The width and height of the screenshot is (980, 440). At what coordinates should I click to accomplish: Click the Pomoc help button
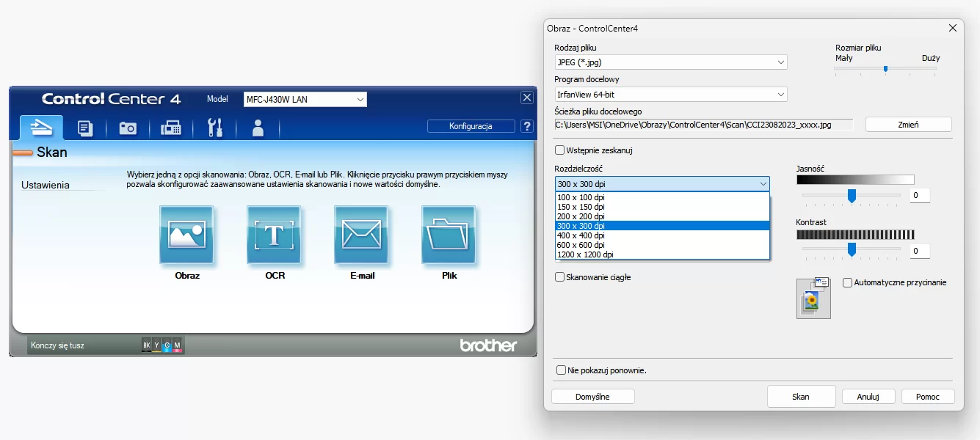[x=928, y=397]
